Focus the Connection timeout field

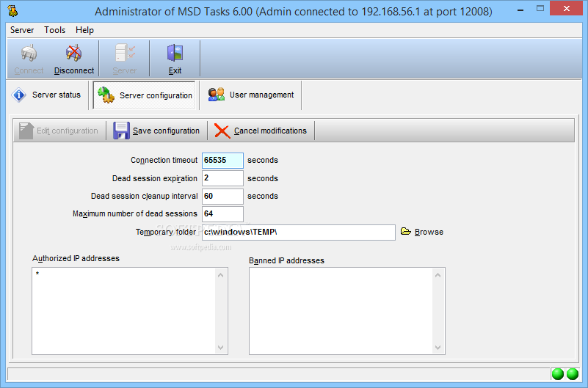pos(222,161)
